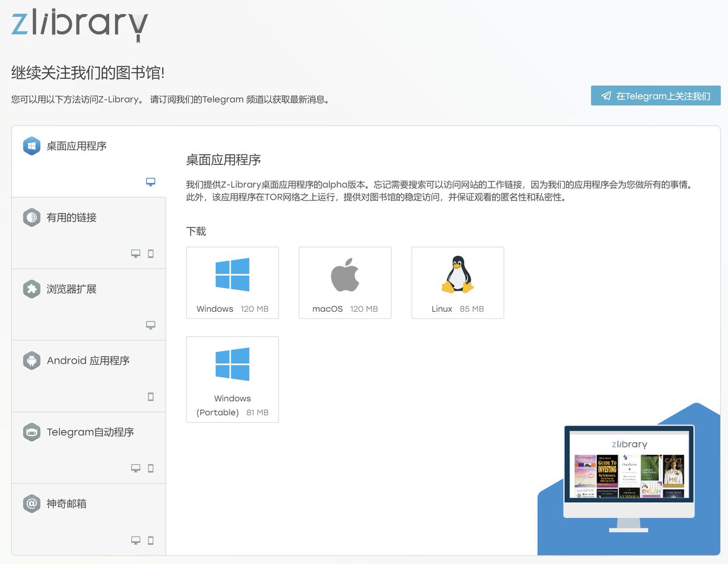This screenshot has width=728, height=564.
Task: Click the Telegram paper plane icon
Action: coord(606,96)
